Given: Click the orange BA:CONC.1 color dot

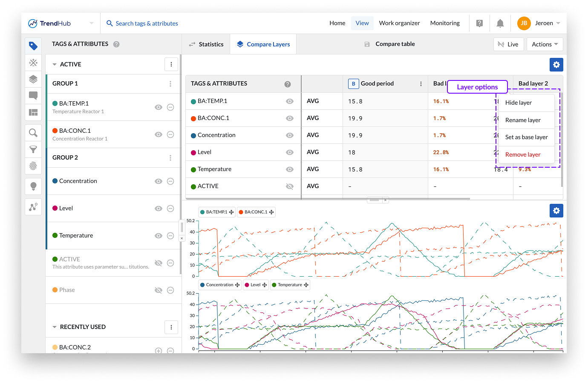Looking at the screenshot, I should (x=55, y=131).
